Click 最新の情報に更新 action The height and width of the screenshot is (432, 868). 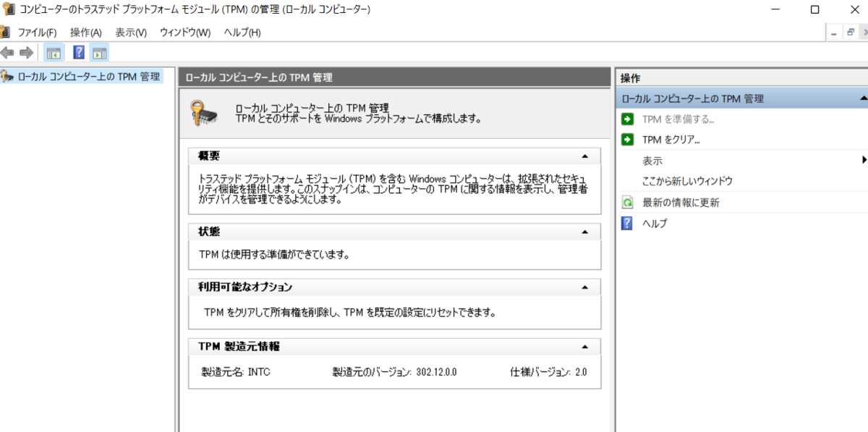[681, 203]
